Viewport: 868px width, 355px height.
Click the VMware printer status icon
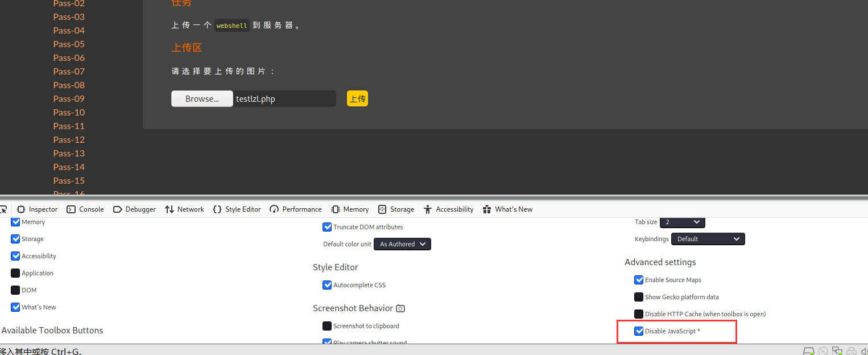tap(851, 351)
